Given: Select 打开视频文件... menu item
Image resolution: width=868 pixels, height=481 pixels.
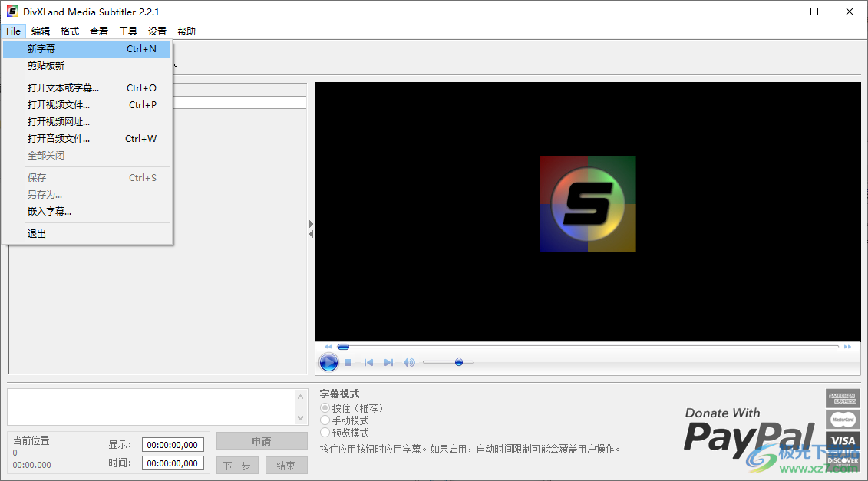Looking at the screenshot, I should [87, 104].
